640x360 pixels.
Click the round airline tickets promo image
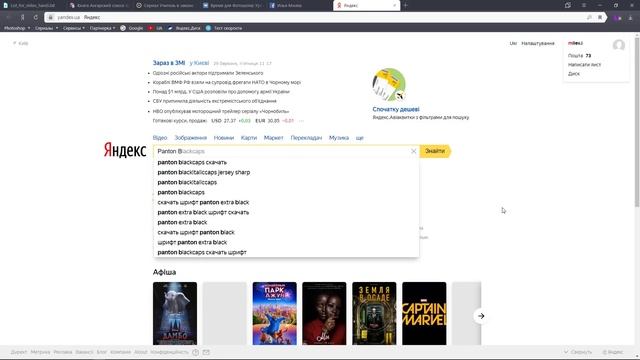click(389, 84)
